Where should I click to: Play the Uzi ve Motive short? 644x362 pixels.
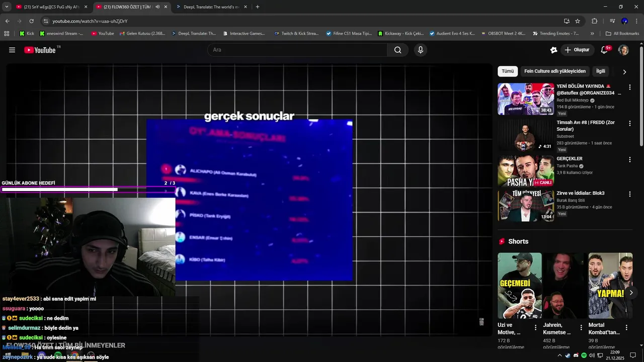tap(520, 286)
